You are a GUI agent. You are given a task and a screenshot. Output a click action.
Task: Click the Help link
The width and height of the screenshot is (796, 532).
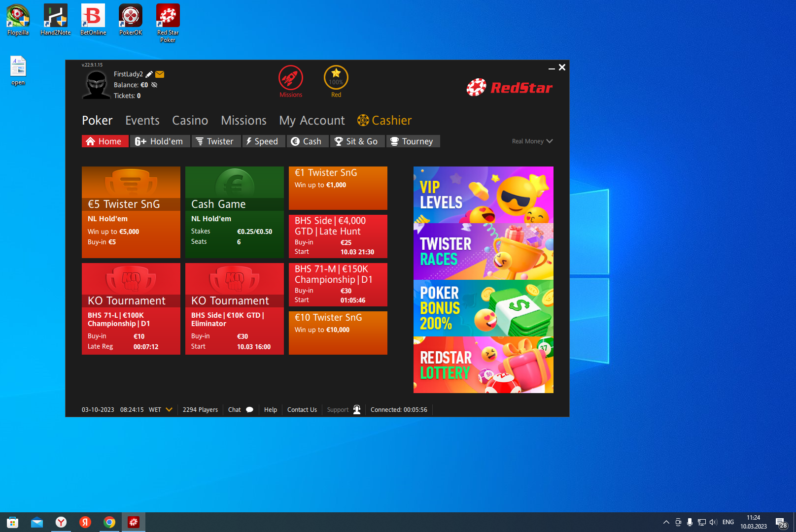pyautogui.click(x=271, y=410)
